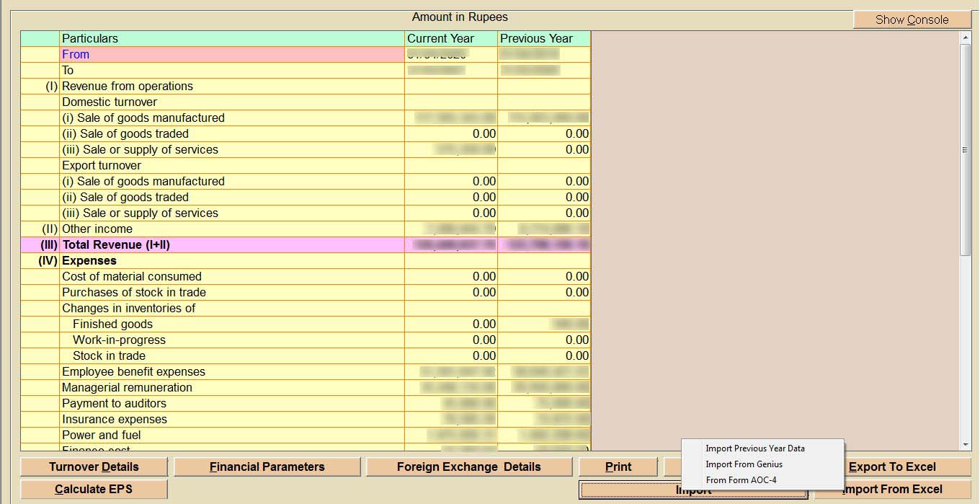Click the Show Console button

pyautogui.click(x=912, y=19)
